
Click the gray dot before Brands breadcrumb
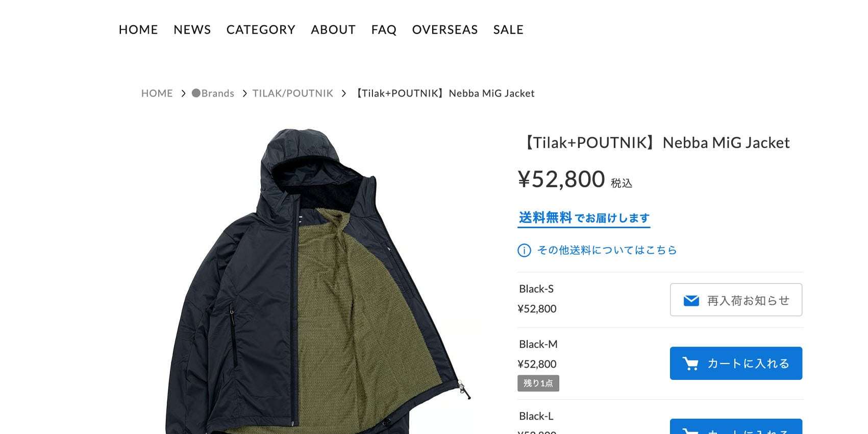tap(196, 93)
